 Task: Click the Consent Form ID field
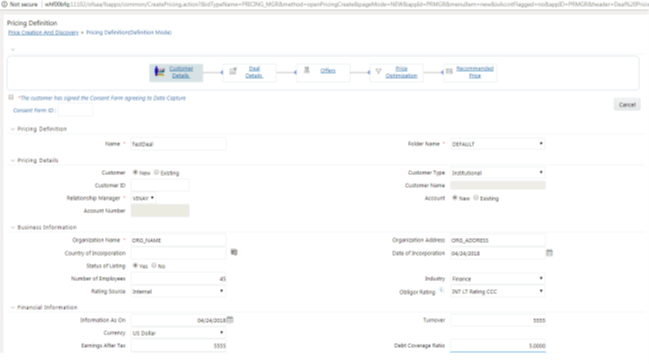coord(75,110)
